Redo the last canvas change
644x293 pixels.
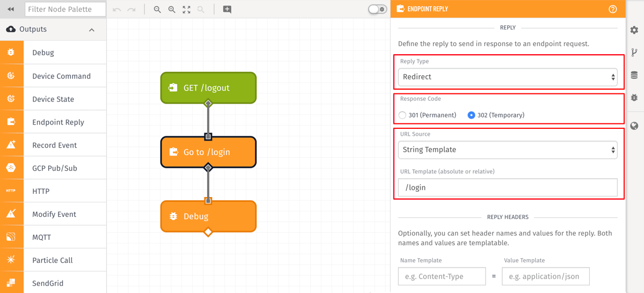[131, 10]
